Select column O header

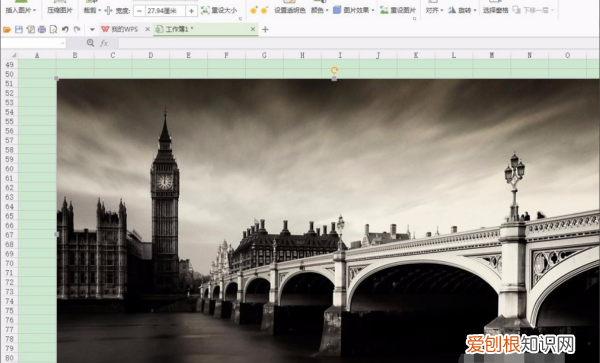coord(567,55)
